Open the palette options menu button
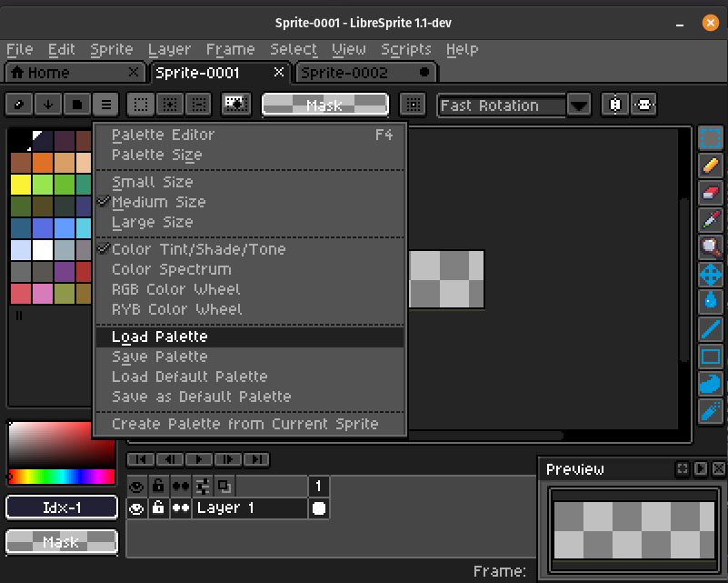The image size is (728, 583). 106,106
